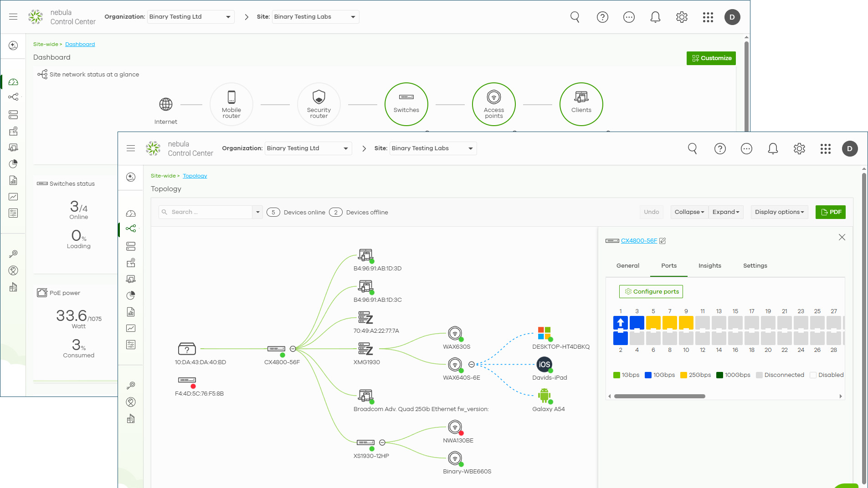Open Site dropdown in front Topology window
This screenshot has width=868, height=488.
pos(433,148)
